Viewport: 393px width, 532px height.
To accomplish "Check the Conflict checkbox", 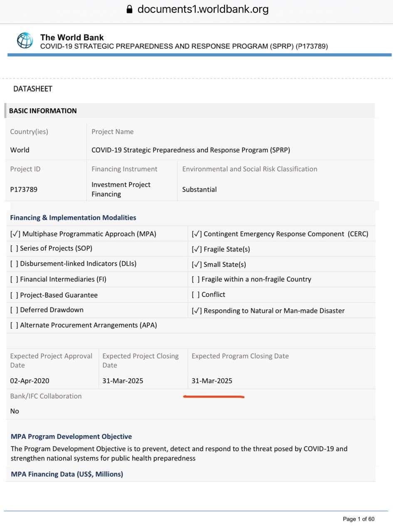I will 195,295.
